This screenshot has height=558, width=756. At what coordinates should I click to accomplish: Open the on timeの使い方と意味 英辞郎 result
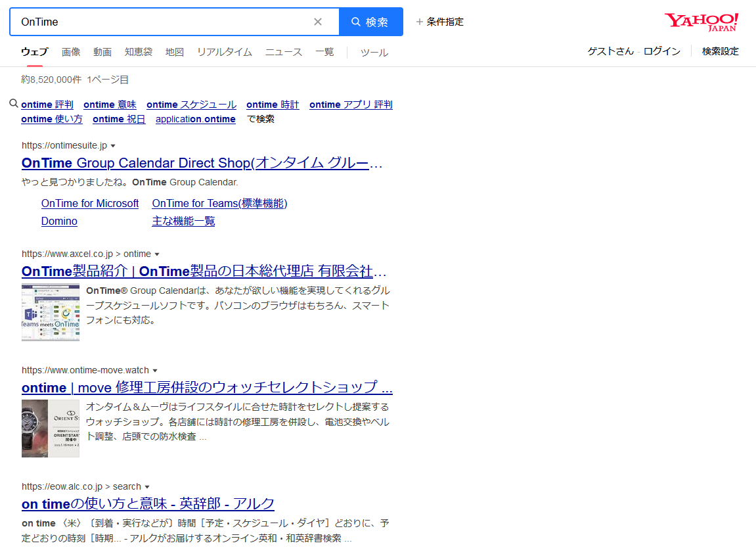point(148,504)
